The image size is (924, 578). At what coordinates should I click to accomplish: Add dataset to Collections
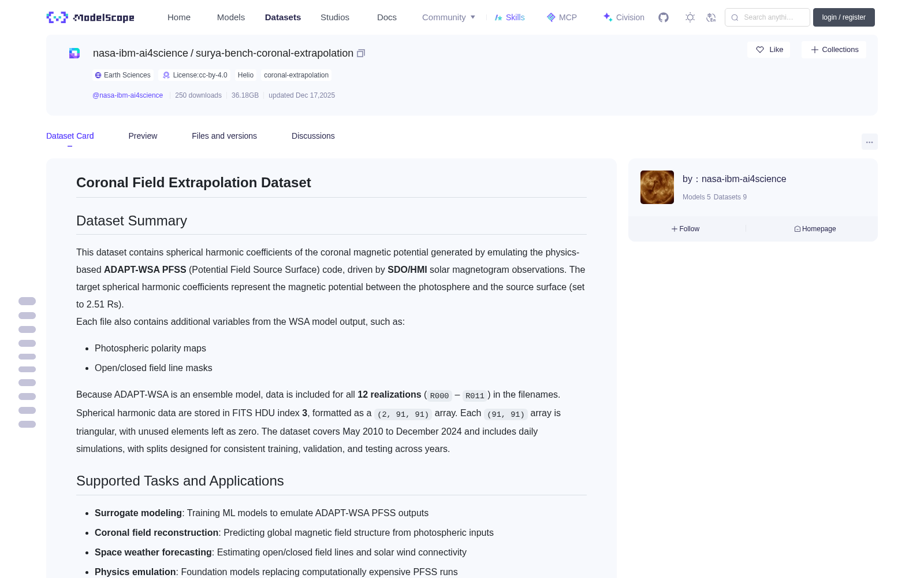point(834,50)
